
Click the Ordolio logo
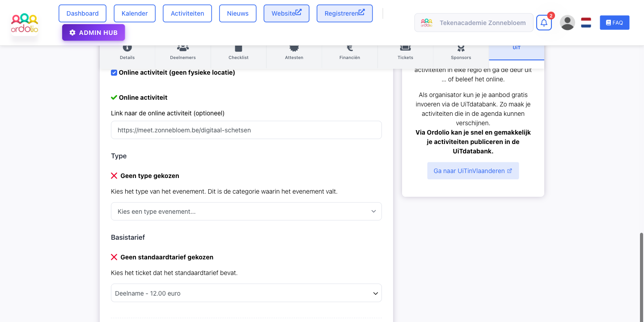(25, 23)
